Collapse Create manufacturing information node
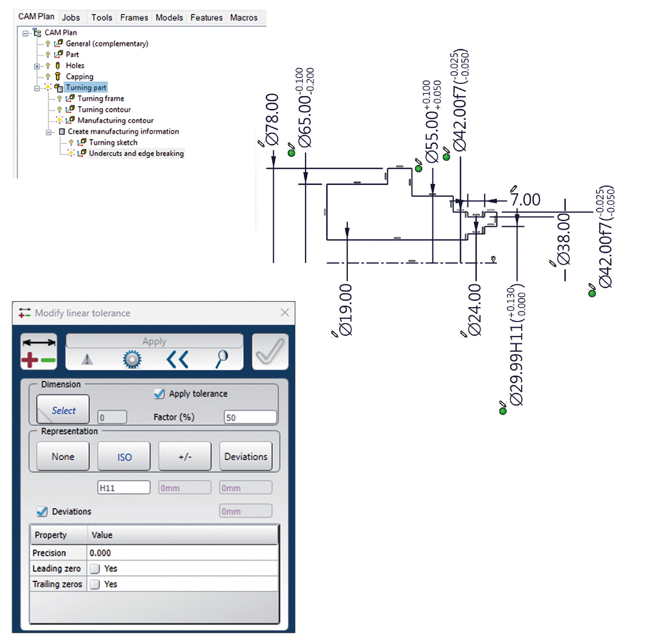Screen dimensions: 658x644 (48, 132)
